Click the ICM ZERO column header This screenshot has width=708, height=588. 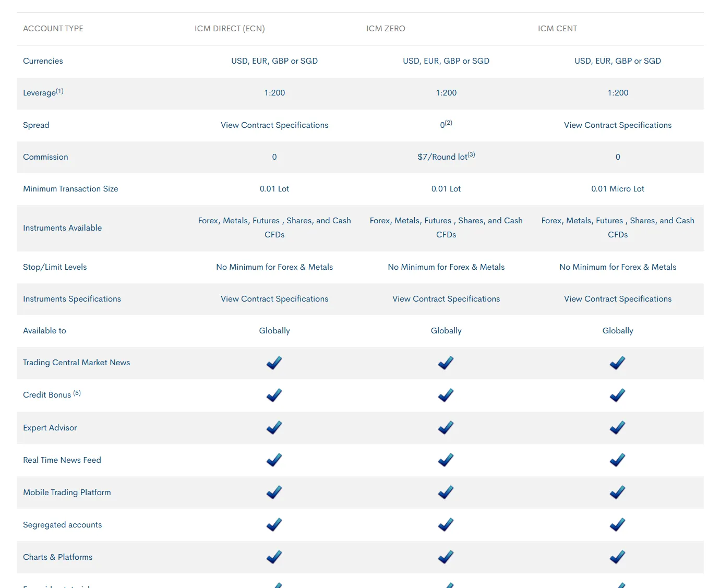[386, 29]
